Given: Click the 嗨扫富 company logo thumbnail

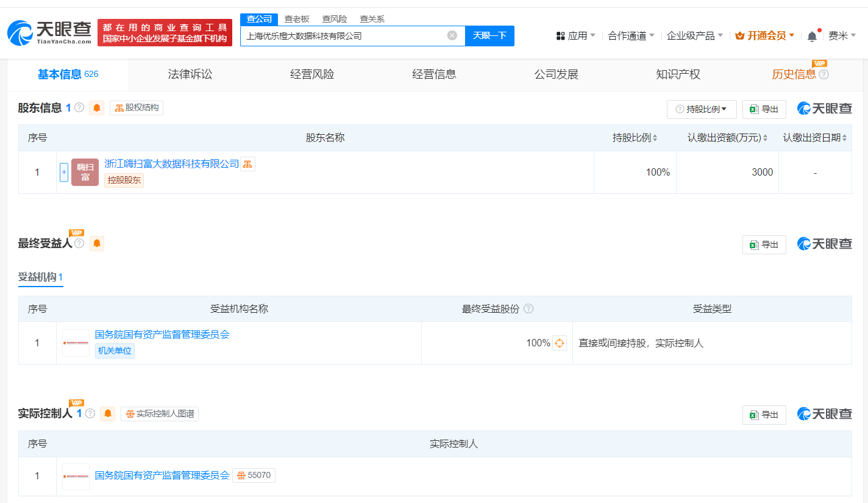Looking at the screenshot, I should 85,172.
